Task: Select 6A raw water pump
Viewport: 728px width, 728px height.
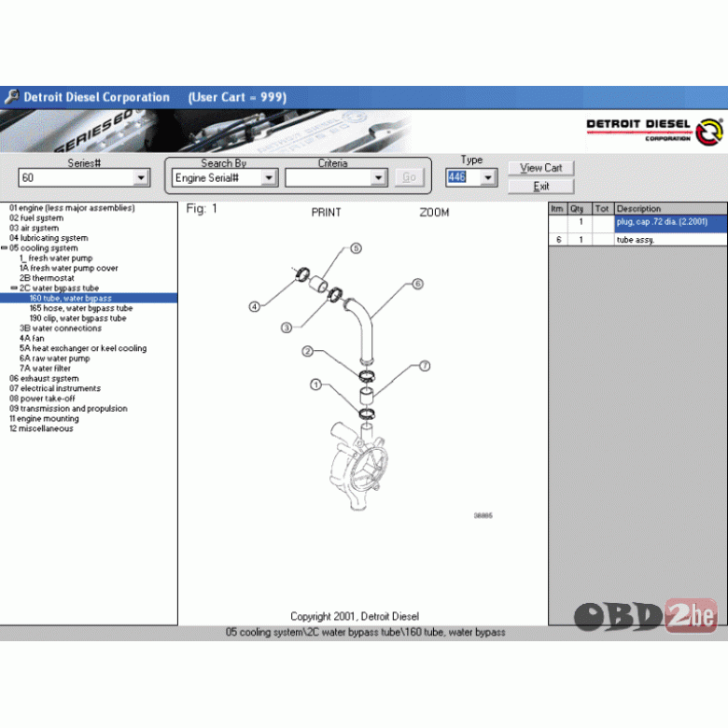Action: (x=54, y=358)
